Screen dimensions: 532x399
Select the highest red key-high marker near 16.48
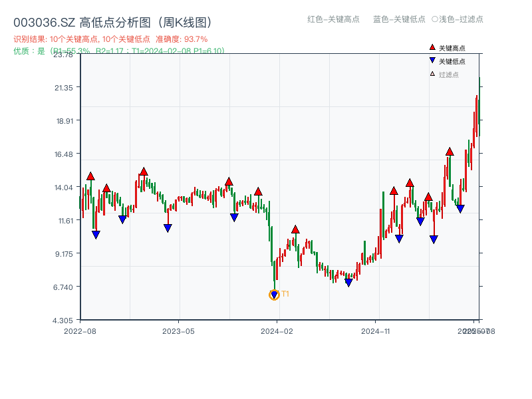pyautogui.click(x=450, y=152)
